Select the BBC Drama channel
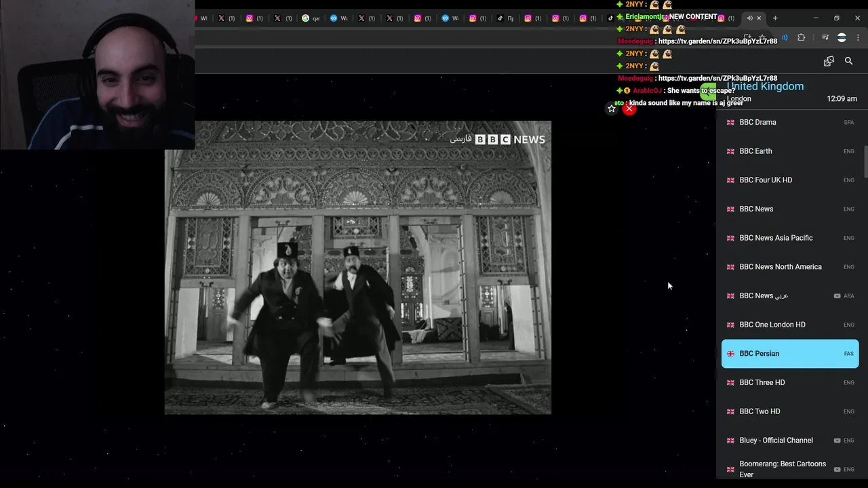This screenshot has height=488, width=868. pyautogui.click(x=790, y=122)
